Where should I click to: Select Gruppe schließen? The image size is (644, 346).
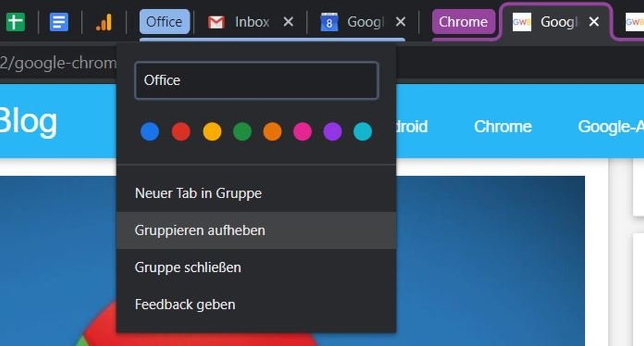click(x=188, y=267)
